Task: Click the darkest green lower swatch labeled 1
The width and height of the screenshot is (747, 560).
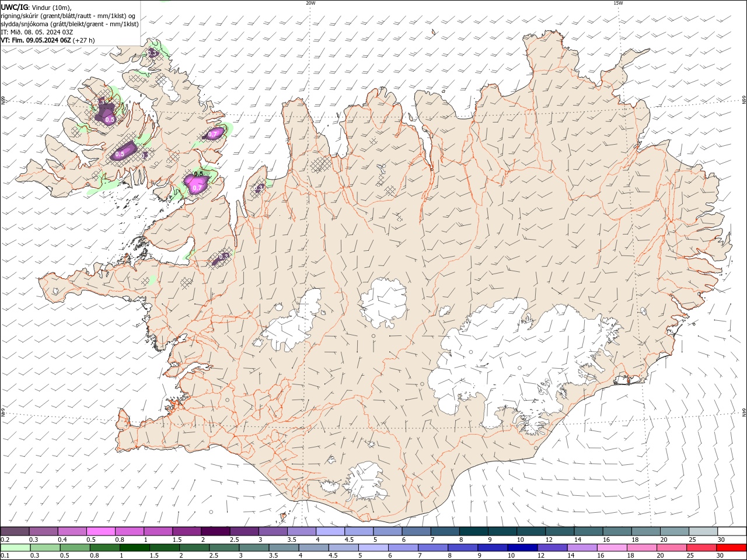Action: tap(134, 548)
